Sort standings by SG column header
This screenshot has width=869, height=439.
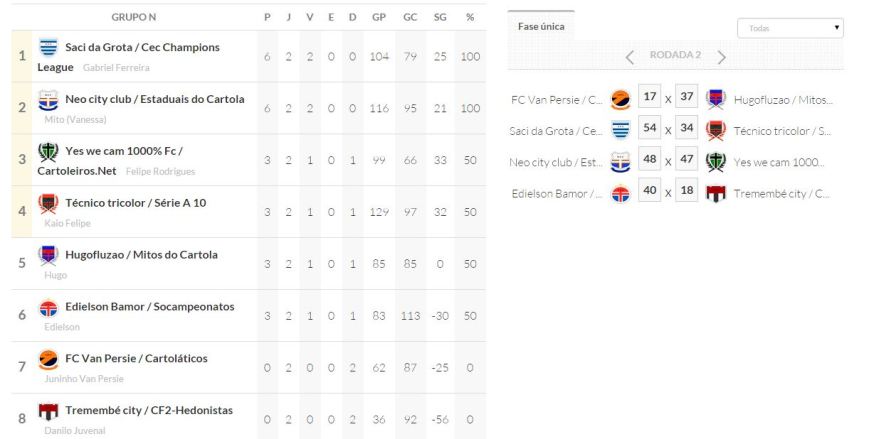point(440,17)
